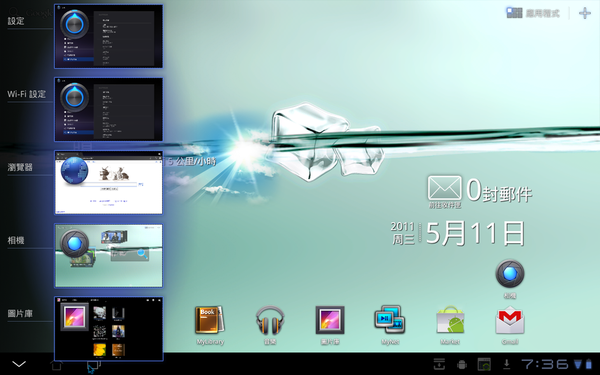Open the tray download notification icon
The image size is (600, 375).
pos(439,364)
